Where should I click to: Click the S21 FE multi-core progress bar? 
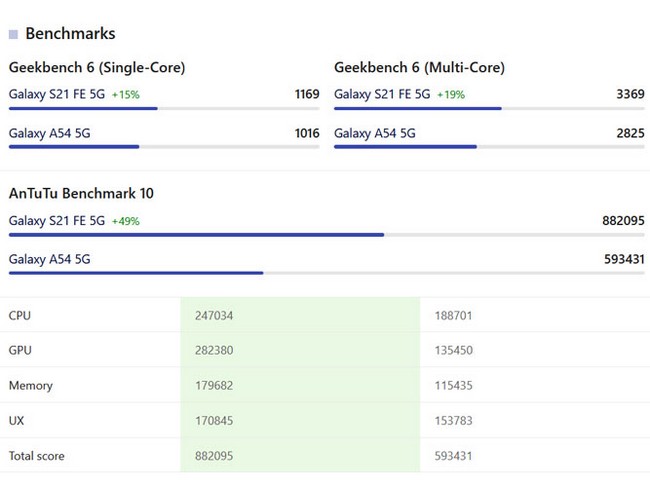pyautogui.click(x=489, y=109)
